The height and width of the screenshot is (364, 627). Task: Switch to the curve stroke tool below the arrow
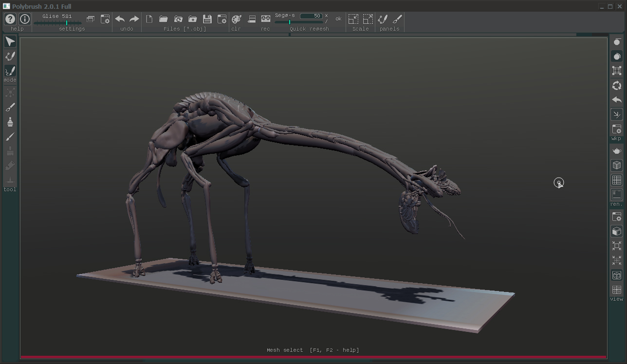coord(10,56)
